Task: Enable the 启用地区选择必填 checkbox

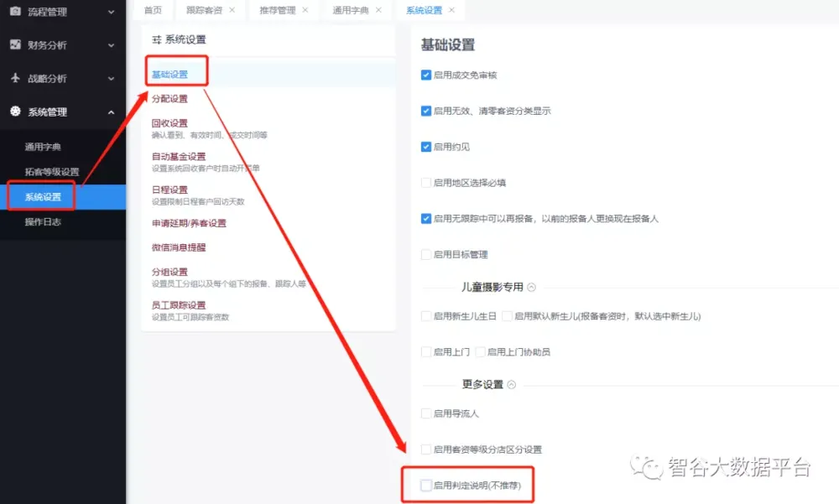Action: click(x=426, y=182)
